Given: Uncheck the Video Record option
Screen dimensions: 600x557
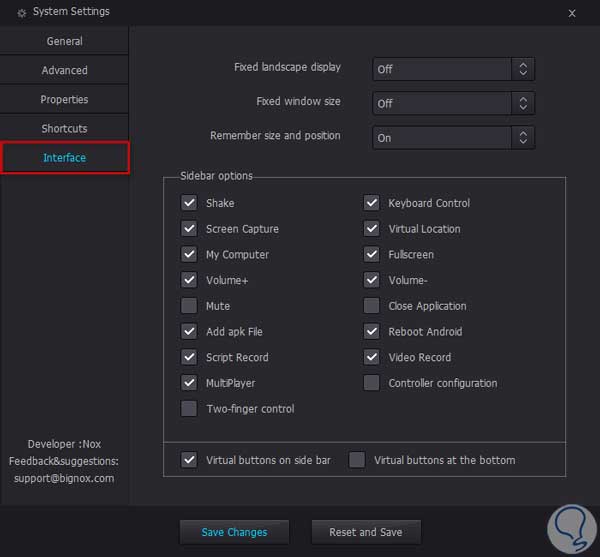Looking at the screenshot, I should click(371, 357).
